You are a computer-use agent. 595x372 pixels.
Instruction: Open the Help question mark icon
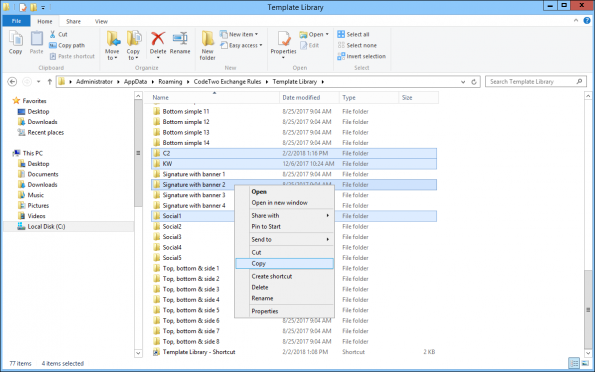point(587,21)
